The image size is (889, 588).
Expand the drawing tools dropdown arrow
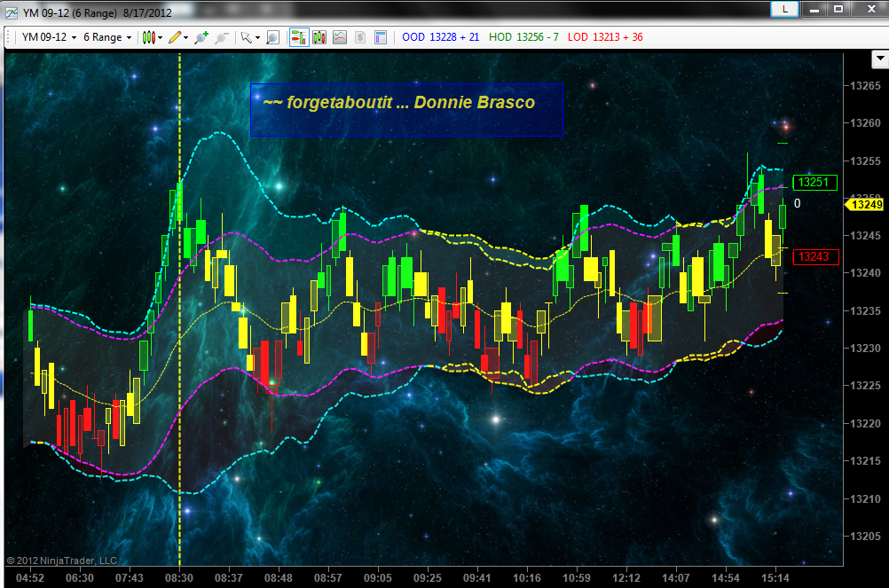click(186, 38)
